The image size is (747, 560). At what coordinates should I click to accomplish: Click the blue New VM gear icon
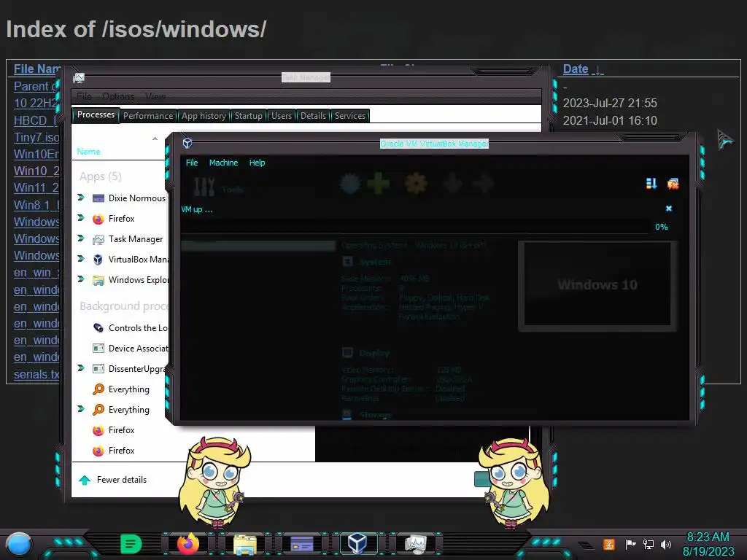[x=350, y=184]
